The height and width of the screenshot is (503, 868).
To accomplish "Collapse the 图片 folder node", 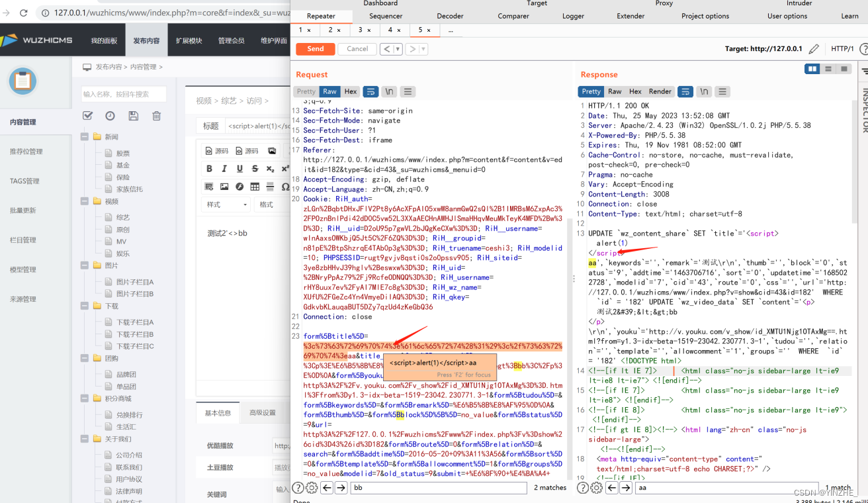I will [x=85, y=265].
